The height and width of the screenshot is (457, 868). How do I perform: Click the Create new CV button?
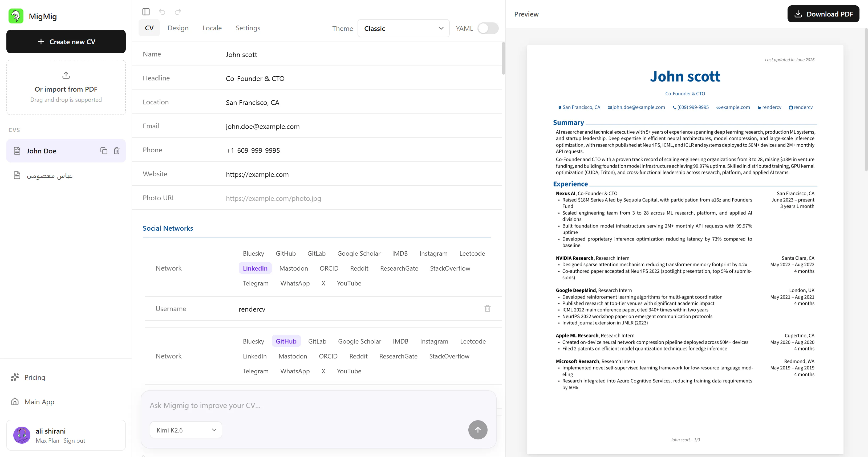point(66,42)
